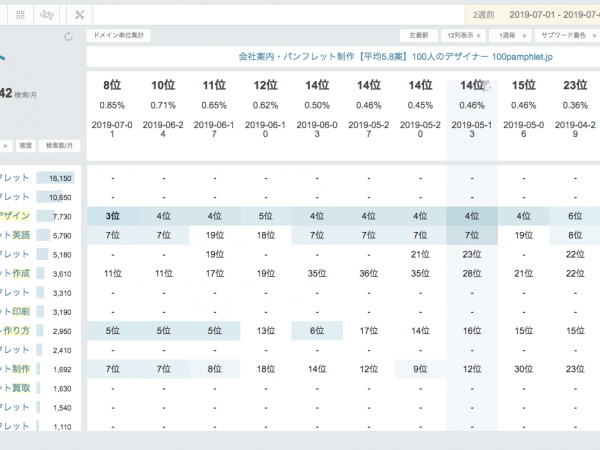This screenshot has width=600, height=450.
Task: Click the 買取 keyword link
Action: point(21,388)
